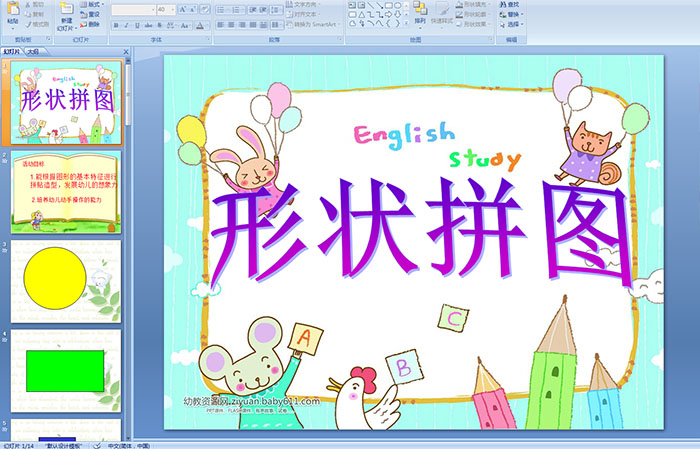
Task: Select slide 3 thumbnail with yellow circle
Action: (66, 281)
